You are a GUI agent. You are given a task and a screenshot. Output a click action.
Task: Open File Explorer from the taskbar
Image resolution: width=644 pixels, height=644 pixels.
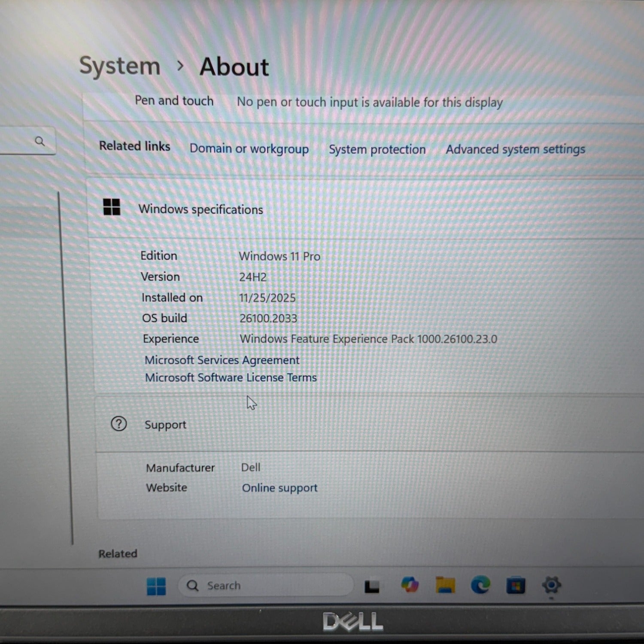[445, 585]
